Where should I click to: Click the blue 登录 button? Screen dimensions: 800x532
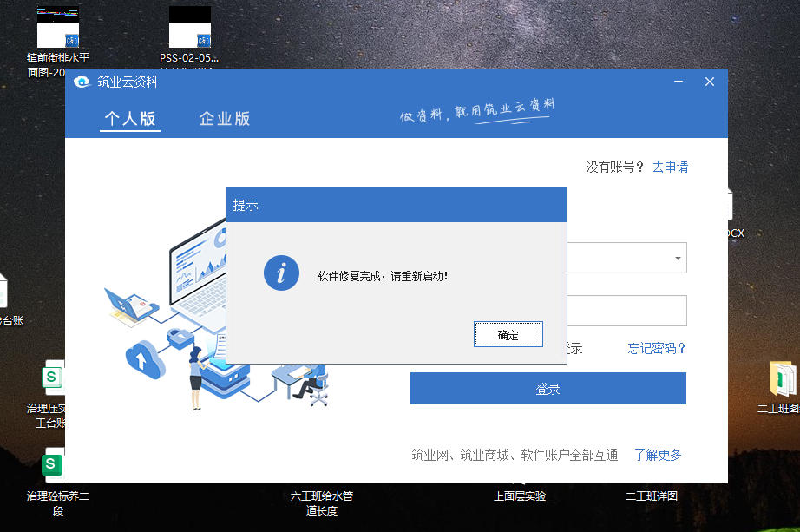(x=548, y=389)
